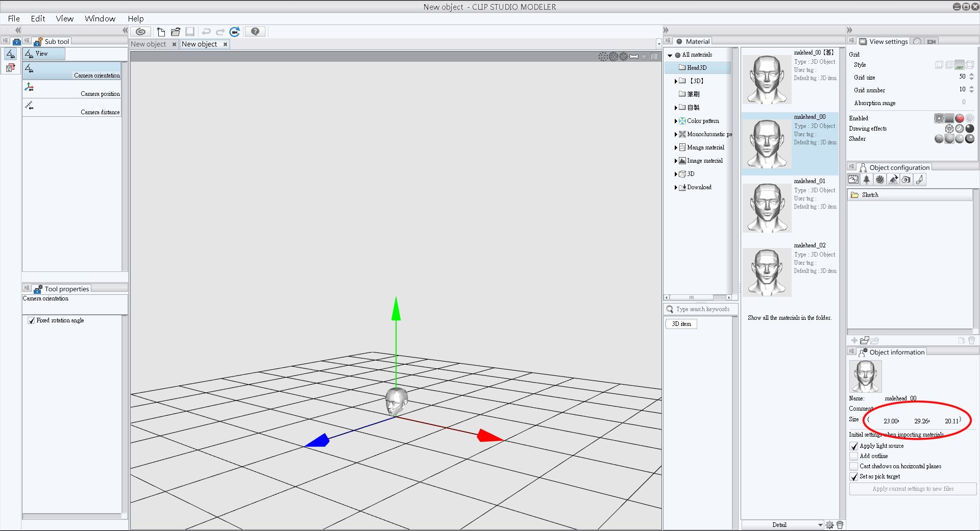The height and width of the screenshot is (531, 980).
Task: Open the Detail dropdown in material list
Action: point(782,525)
